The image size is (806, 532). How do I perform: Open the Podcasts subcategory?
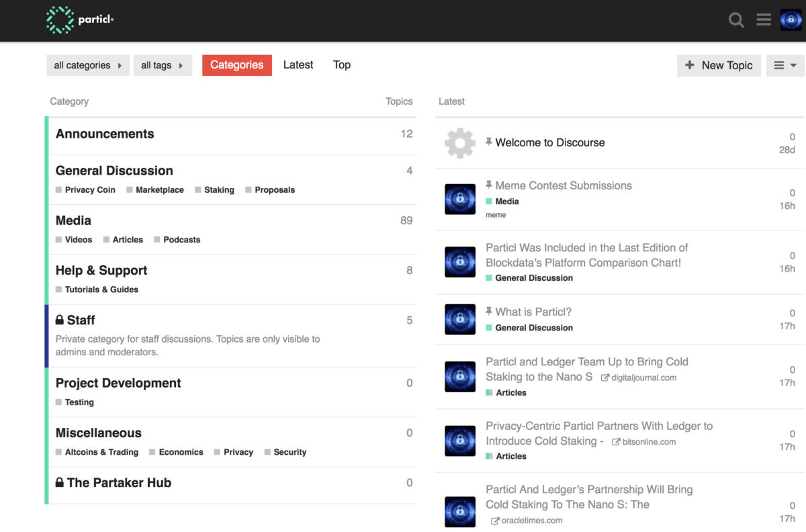[x=177, y=240]
